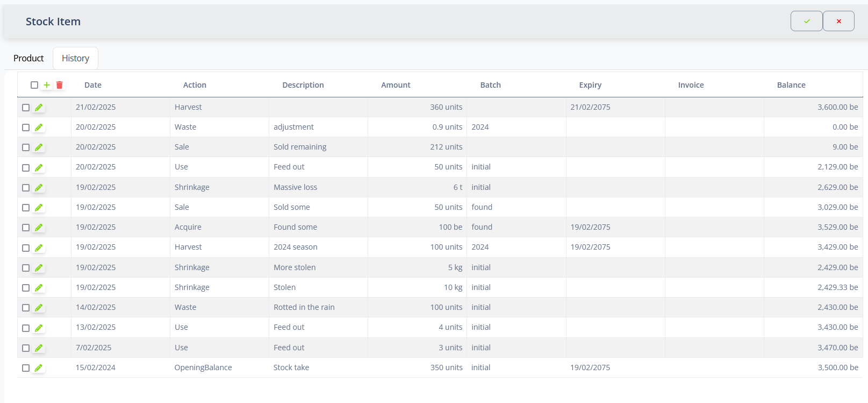This screenshot has height=403, width=868.
Task: Confirm with the green checkmark button
Action: click(806, 21)
